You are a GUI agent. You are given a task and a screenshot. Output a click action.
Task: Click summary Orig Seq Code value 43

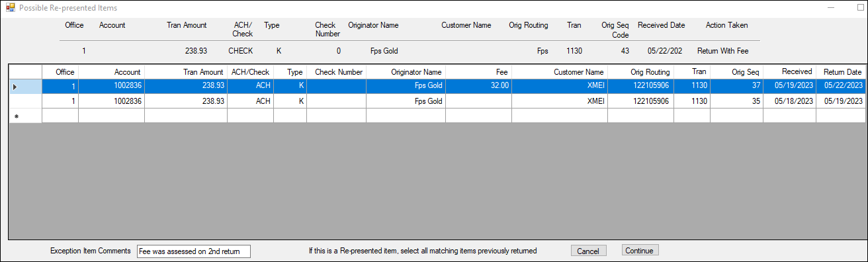click(625, 50)
